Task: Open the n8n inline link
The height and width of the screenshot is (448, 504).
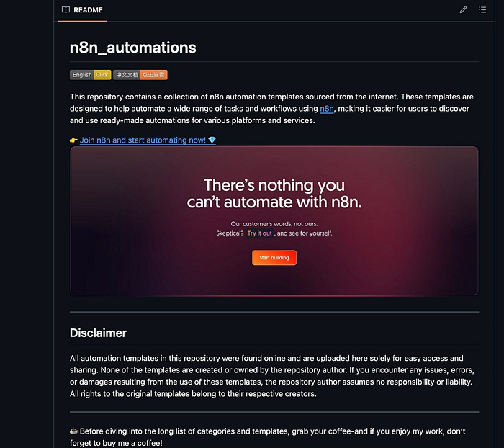Action: [327, 109]
